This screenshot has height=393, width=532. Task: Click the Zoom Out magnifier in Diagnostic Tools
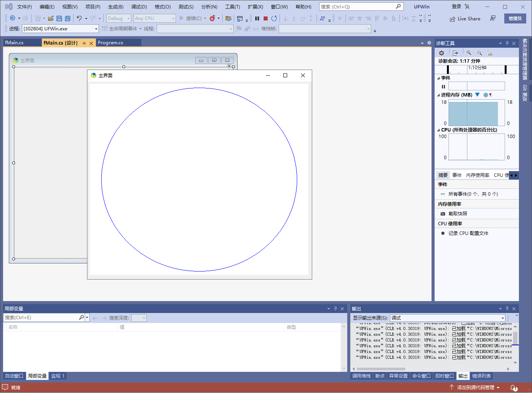[480, 53]
